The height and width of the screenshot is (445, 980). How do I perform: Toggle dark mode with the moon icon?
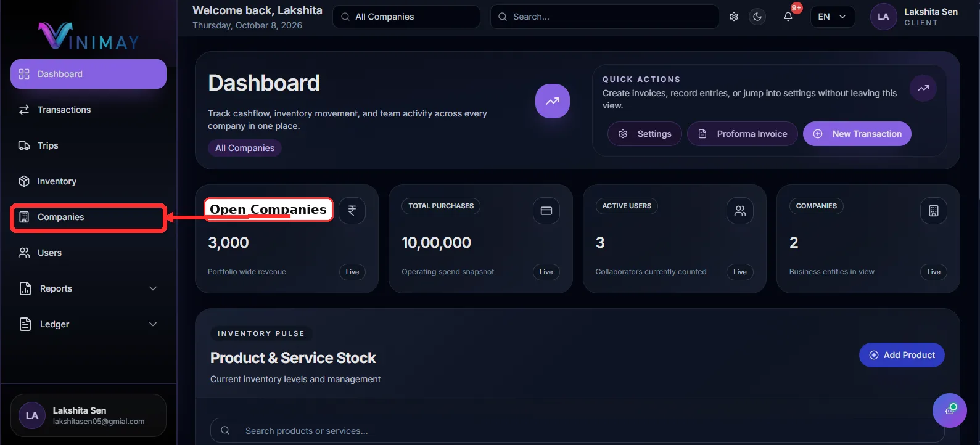click(757, 17)
